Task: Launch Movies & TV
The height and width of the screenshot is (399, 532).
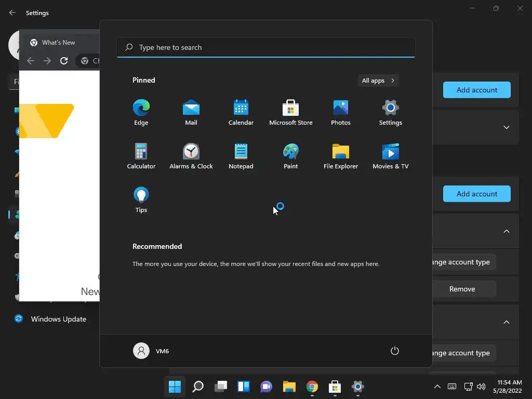Action: [x=391, y=156]
